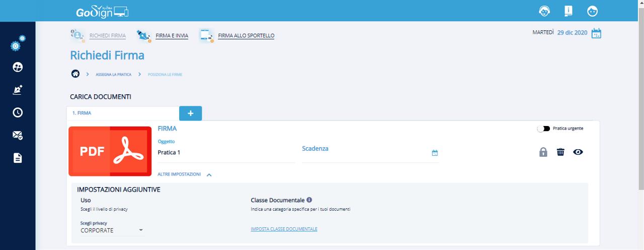Toggle the Pratica urgente switch
The height and width of the screenshot is (250, 644).
pyautogui.click(x=543, y=129)
